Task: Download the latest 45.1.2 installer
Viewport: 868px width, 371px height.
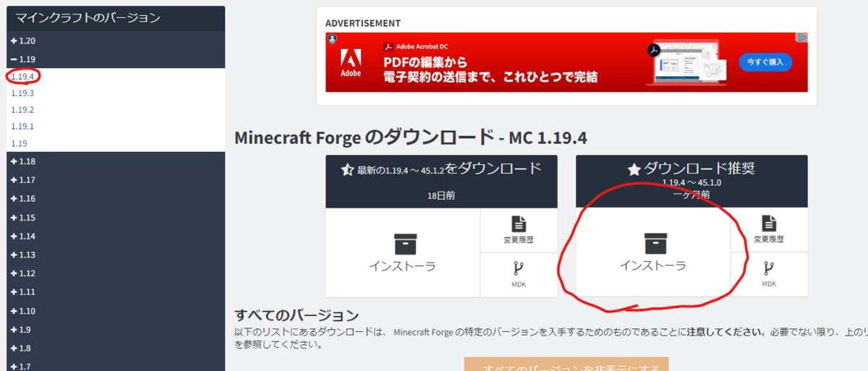Action: pyautogui.click(x=403, y=252)
